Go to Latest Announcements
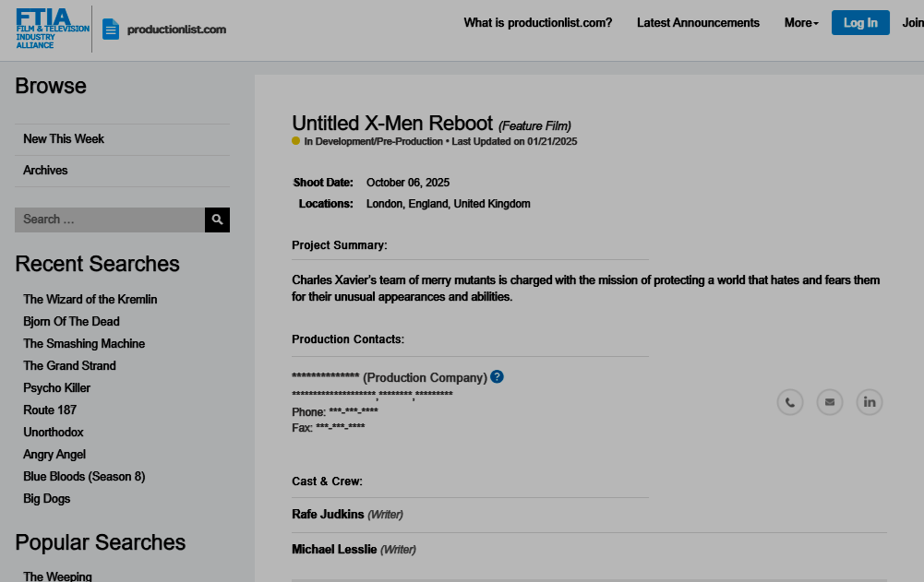This screenshot has width=924, height=582. [698, 23]
